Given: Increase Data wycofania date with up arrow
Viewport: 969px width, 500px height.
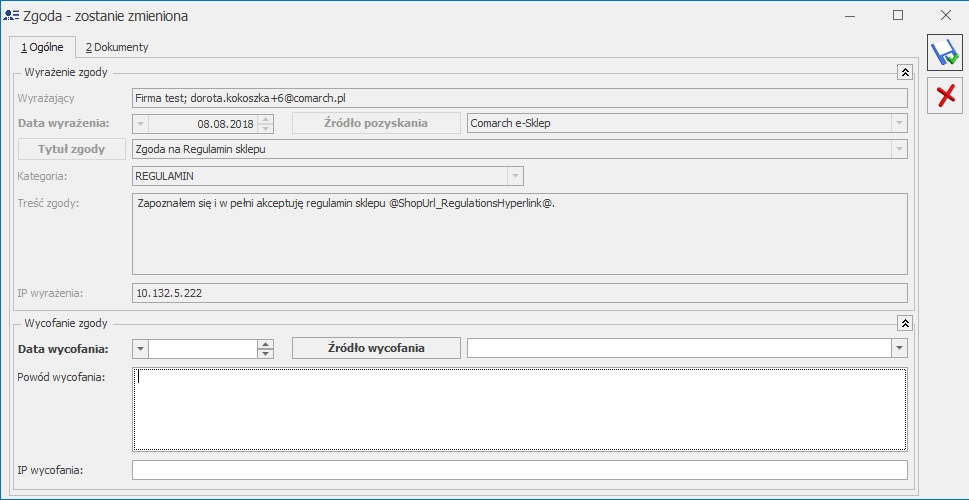Looking at the screenshot, I should point(265,344).
